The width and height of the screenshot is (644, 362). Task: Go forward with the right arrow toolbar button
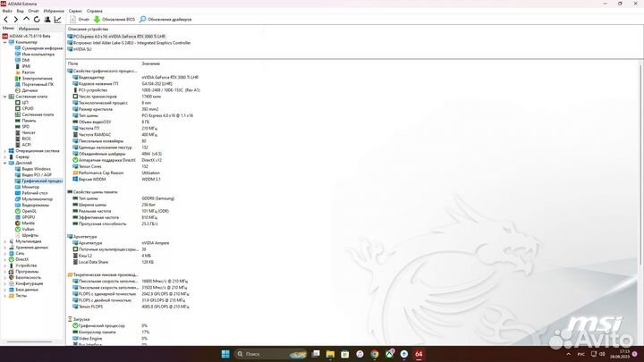point(16,20)
